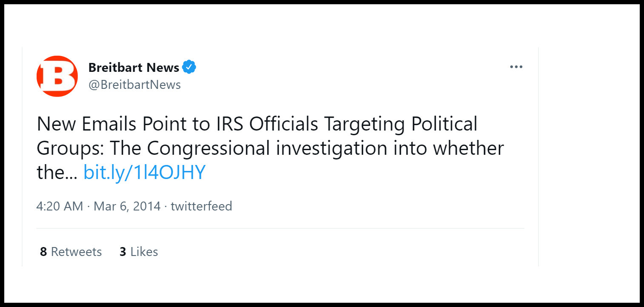The width and height of the screenshot is (644, 307).
Task: View the 8 Retweets list
Action: pos(71,252)
